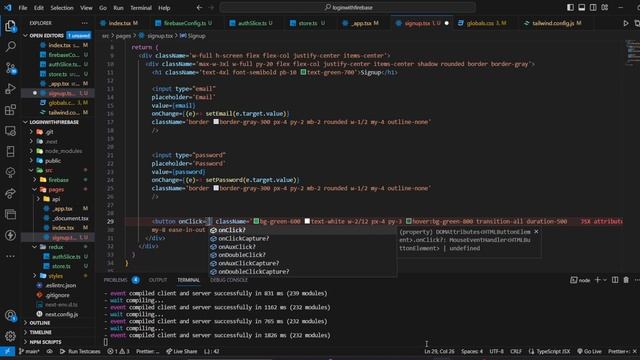Click Go Live in status bar
This screenshot has width=640, height=360.
coord(589,351)
